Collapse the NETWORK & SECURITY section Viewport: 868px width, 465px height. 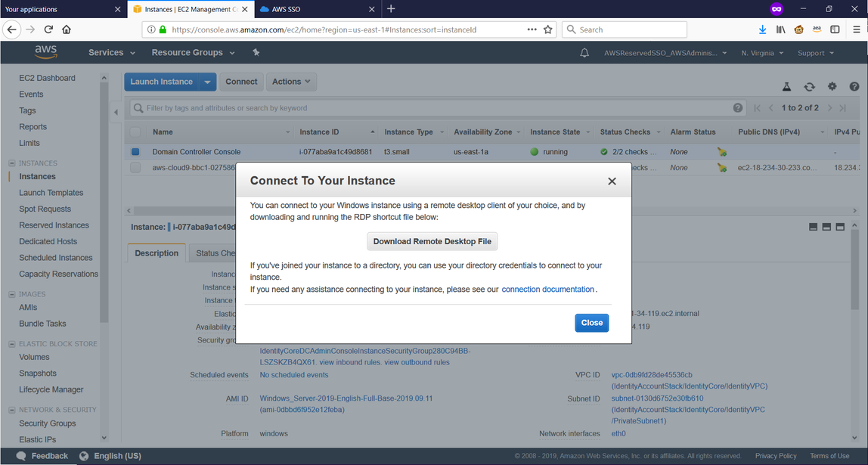11,411
